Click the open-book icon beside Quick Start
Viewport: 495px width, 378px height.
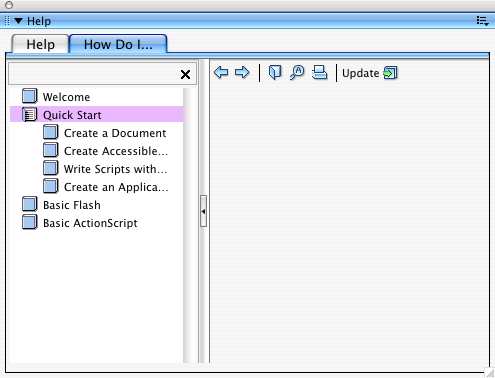(30, 114)
